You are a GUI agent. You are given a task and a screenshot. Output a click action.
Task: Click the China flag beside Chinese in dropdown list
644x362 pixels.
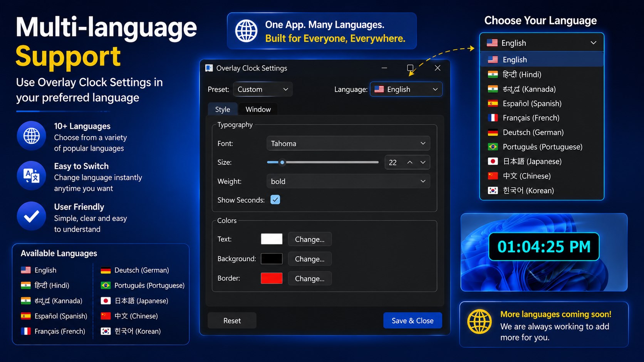[x=493, y=176]
